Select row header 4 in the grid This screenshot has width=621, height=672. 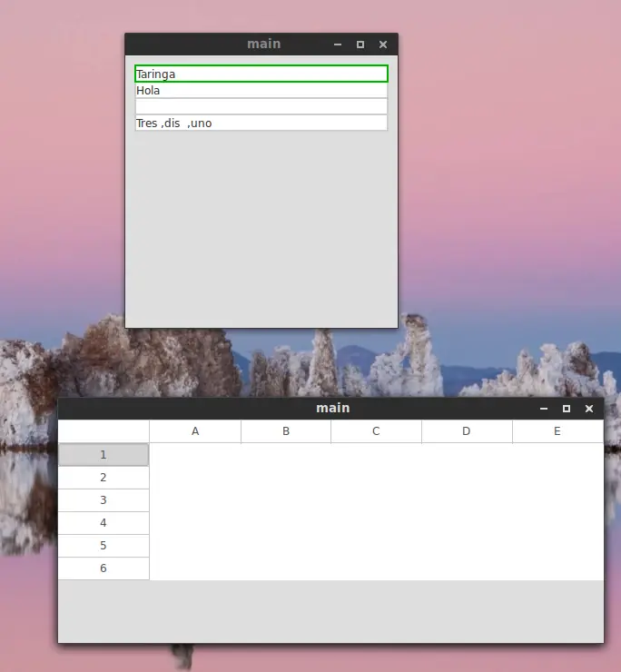[x=103, y=523]
